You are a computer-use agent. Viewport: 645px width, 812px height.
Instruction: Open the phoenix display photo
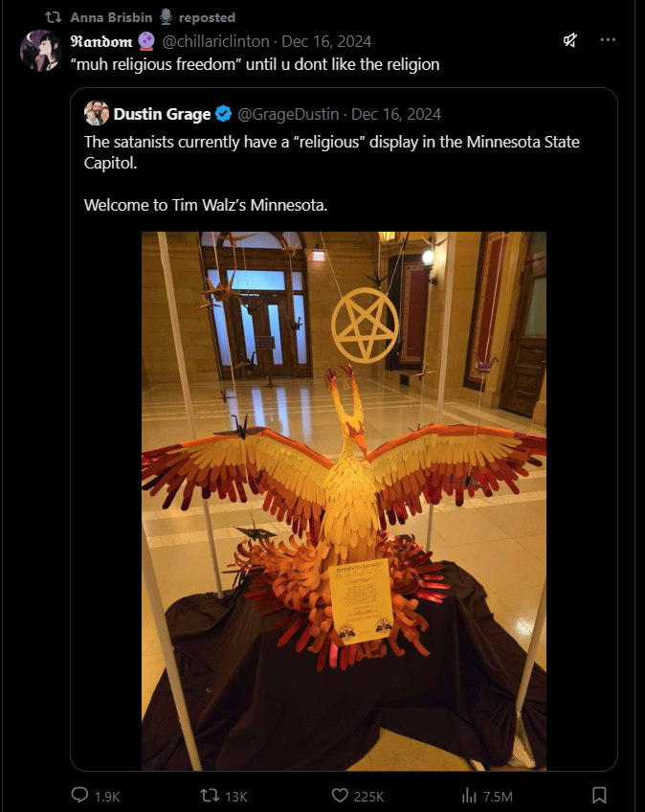click(x=344, y=501)
